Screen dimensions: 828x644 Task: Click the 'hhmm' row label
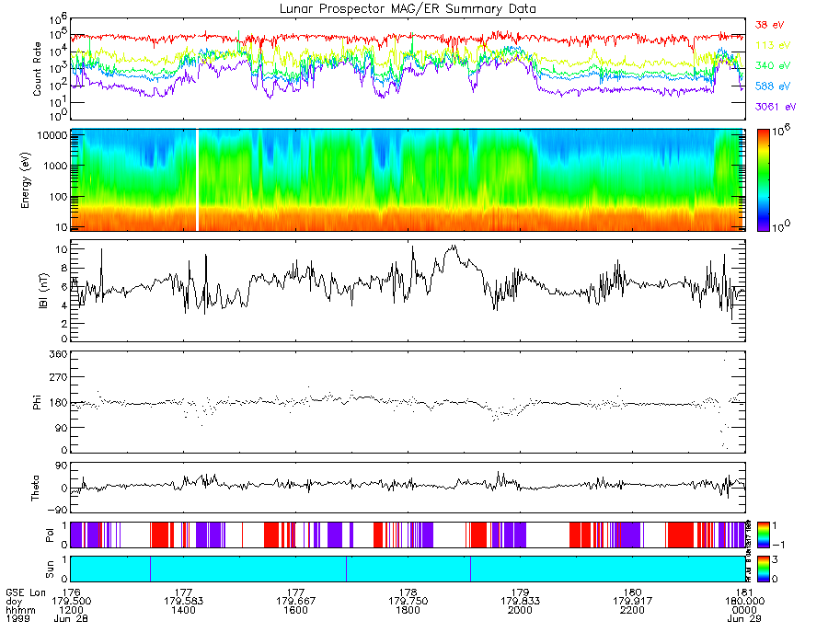(x=20, y=610)
